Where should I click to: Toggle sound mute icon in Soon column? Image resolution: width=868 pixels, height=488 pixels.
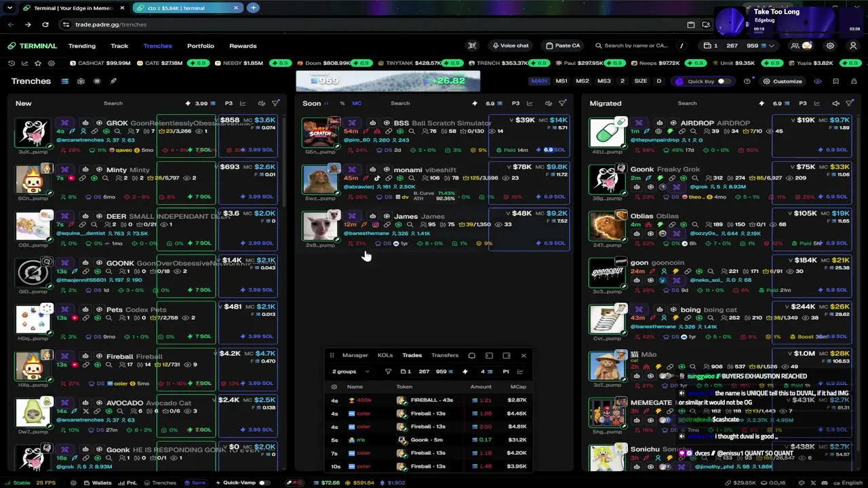[x=549, y=104]
